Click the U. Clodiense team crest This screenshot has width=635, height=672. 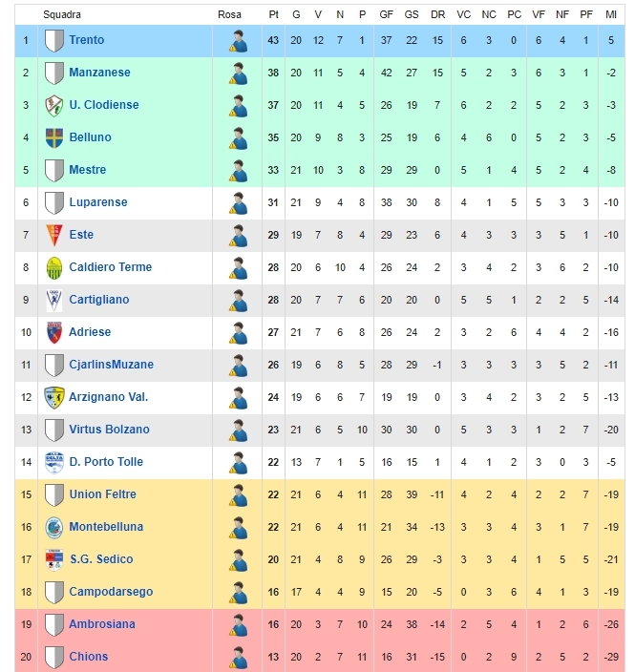tap(54, 105)
